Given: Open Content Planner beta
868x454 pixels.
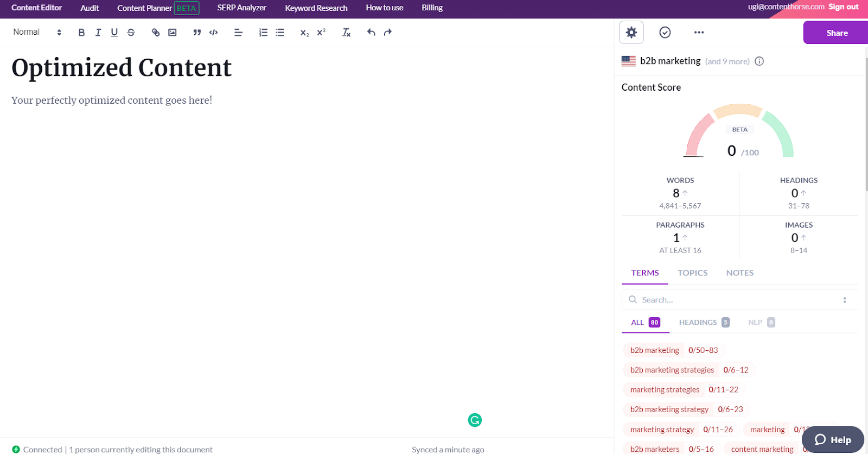Looking at the screenshot, I should (158, 8).
